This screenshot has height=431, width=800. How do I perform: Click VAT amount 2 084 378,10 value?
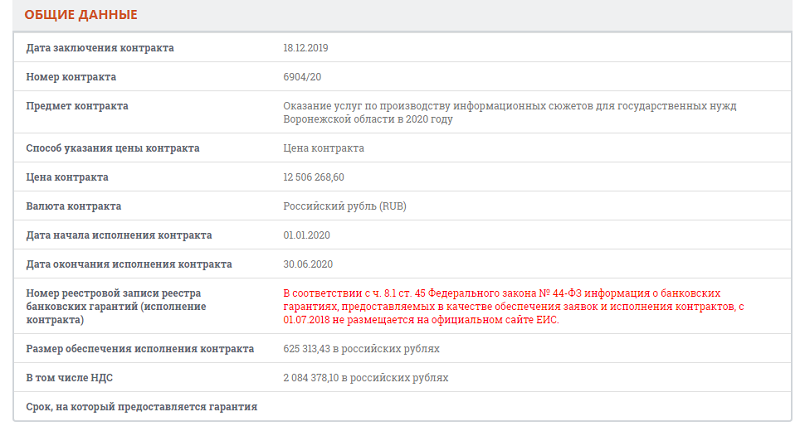[366, 378]
